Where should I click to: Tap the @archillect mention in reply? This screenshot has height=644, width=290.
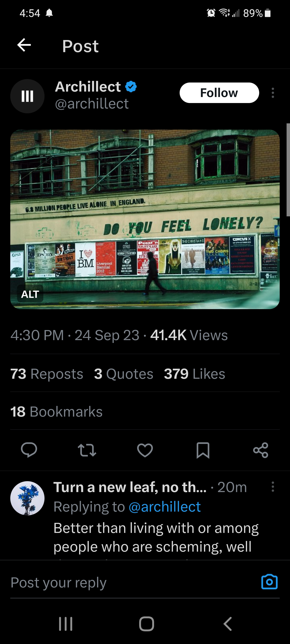pos(165,507)
